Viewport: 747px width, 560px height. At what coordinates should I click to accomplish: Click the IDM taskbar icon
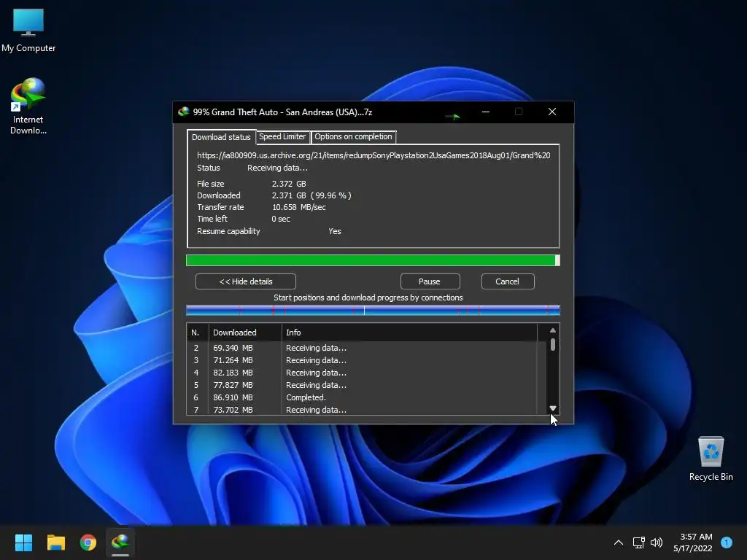(120, 542)
